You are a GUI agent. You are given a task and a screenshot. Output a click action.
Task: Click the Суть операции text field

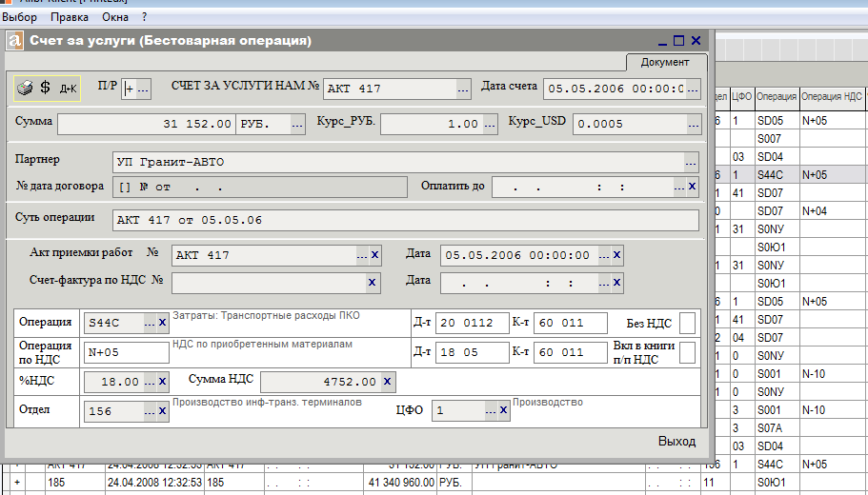click(405, 220)
